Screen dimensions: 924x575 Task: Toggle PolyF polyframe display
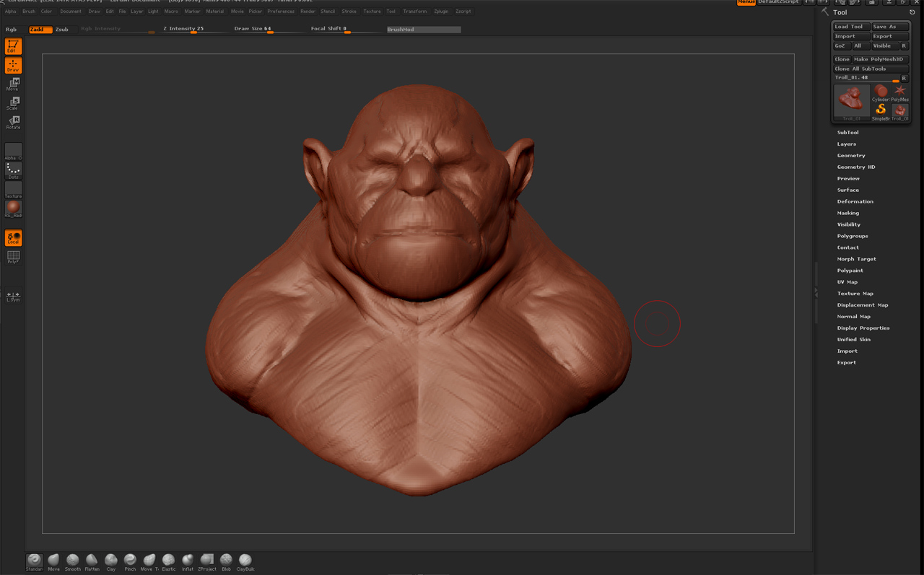(13, 257)
